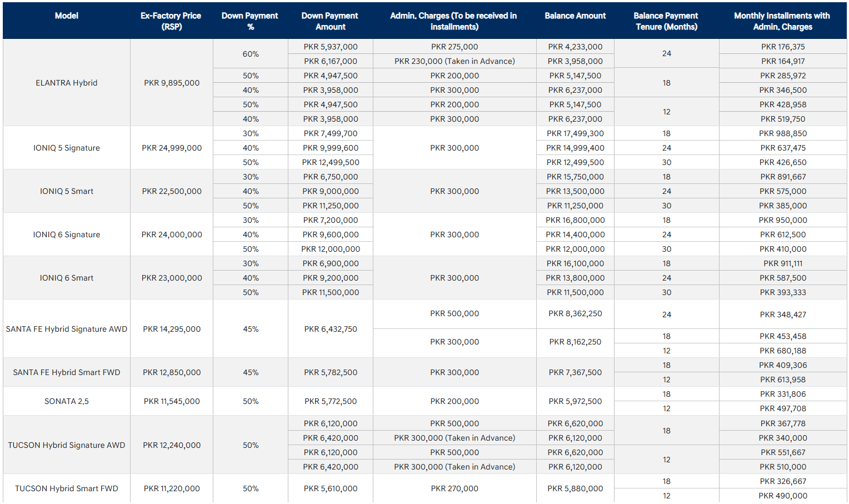This screenshot has height=504, width=849.
Task: Select the PKR 24,999,000 price cell
Action: (172, 148)
